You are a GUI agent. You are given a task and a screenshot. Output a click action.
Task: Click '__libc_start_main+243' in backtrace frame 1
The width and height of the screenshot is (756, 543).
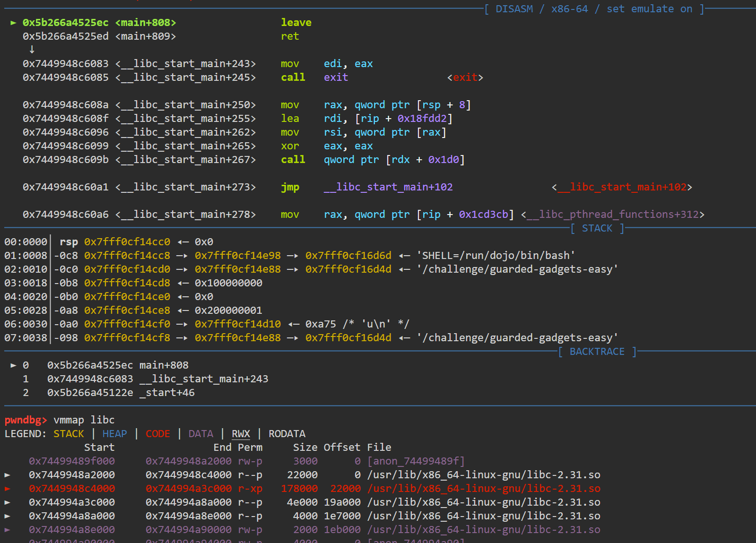click(x=204, y=379)
